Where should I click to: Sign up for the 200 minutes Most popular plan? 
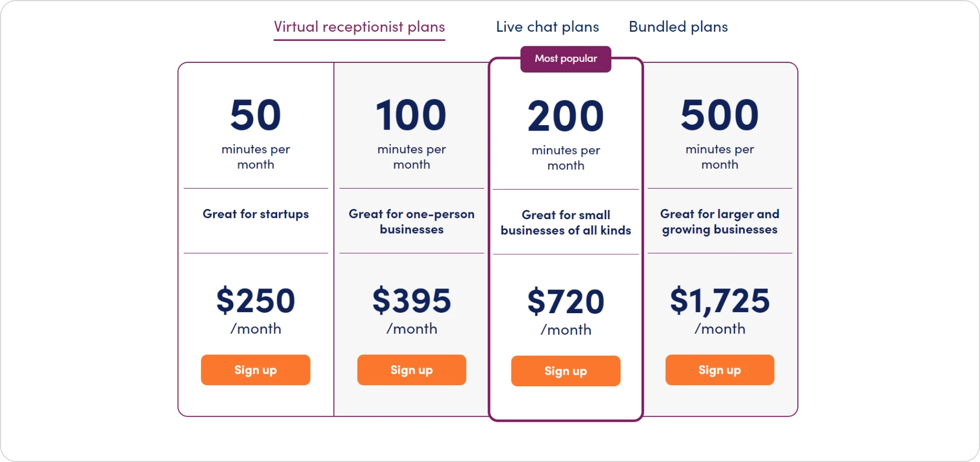point(565,371)
